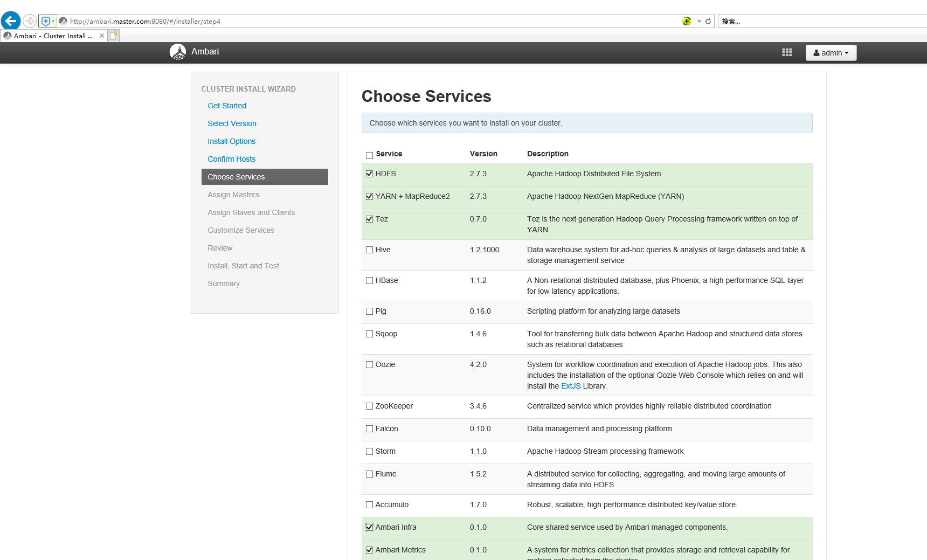Click the green compatibility icon in address bar
Viewport: 927px width, 560px height.
click(x=687, y=21)
